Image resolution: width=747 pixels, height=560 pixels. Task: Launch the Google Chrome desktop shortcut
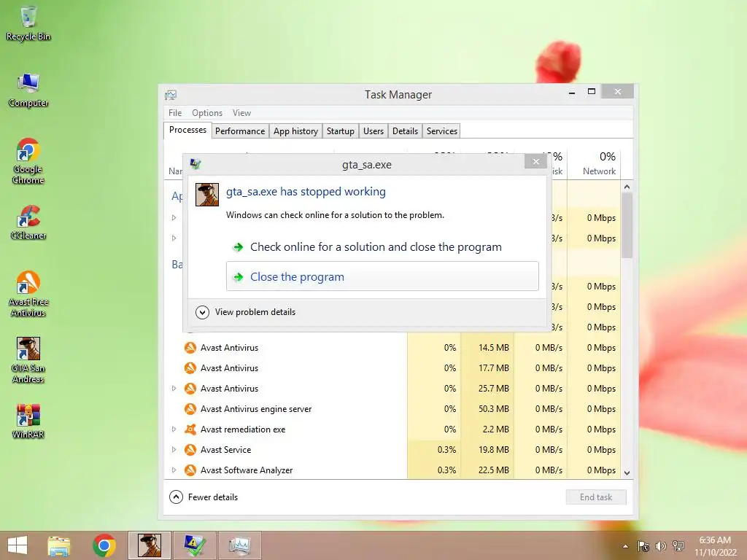[28, 161]
